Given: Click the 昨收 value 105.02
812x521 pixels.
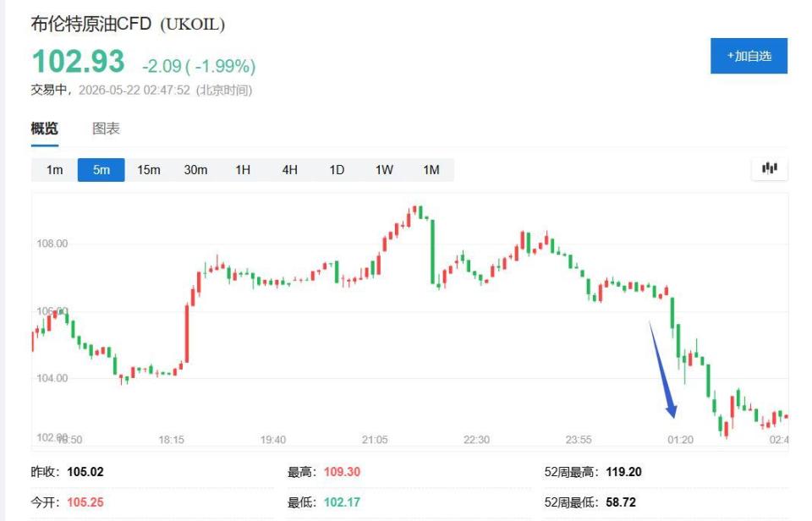Looking at the screenshot, I should point(85,472).
